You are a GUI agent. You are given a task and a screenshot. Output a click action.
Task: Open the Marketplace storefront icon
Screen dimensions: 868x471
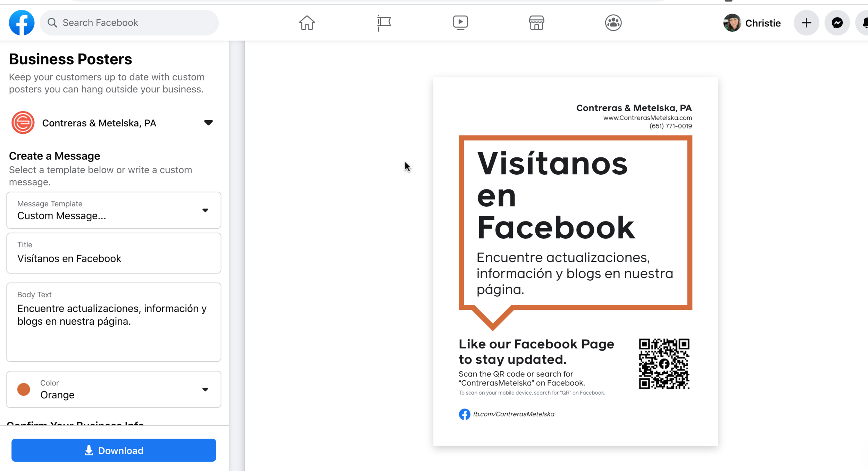pyautogui.click(x=536, y=23)
